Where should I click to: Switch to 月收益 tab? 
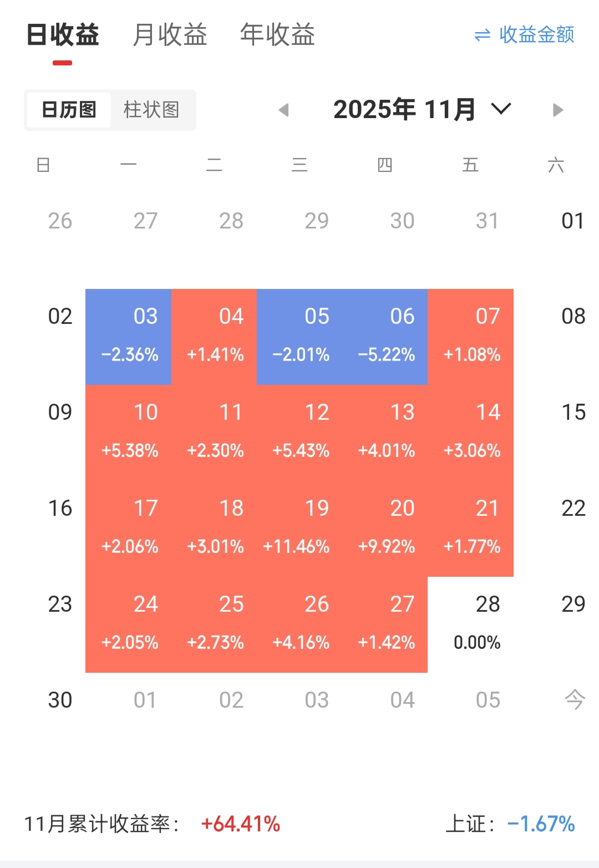pos(170,35)
